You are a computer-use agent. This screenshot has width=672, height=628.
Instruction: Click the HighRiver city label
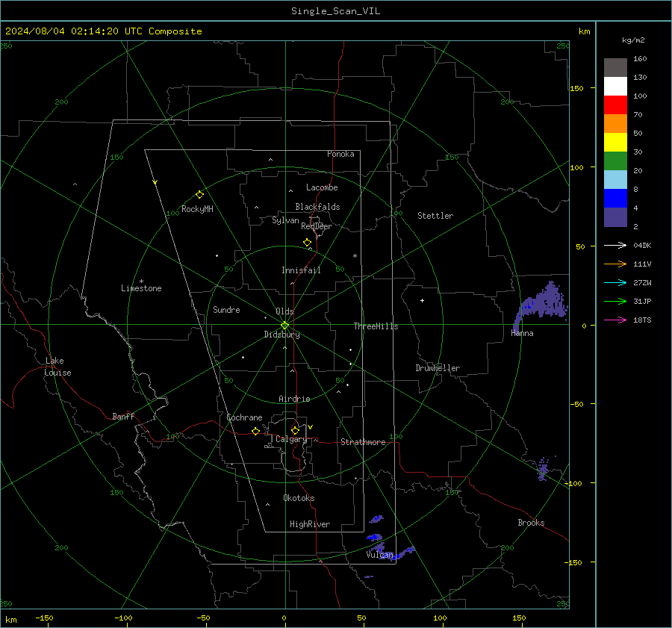pyautogui.click(x=310, y=524)
